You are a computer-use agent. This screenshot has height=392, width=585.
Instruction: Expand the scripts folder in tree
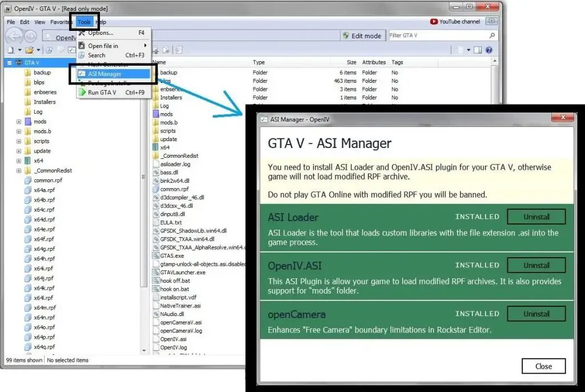click(19, 141)
